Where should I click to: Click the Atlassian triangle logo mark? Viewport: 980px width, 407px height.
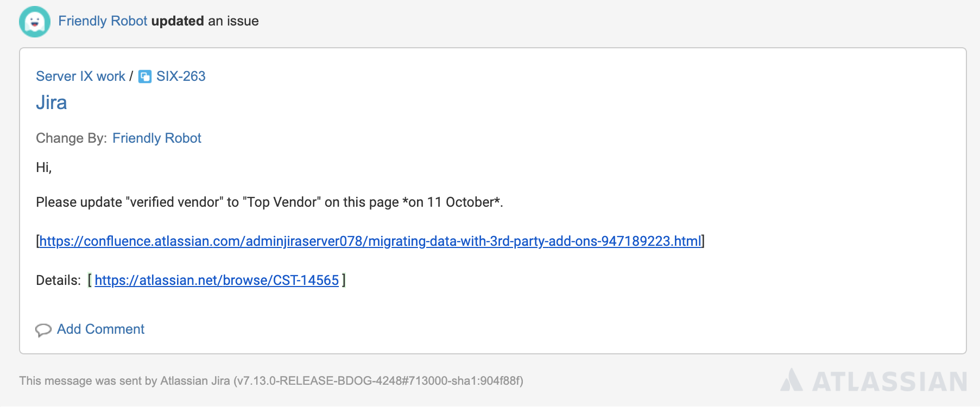tap(791, 380)
